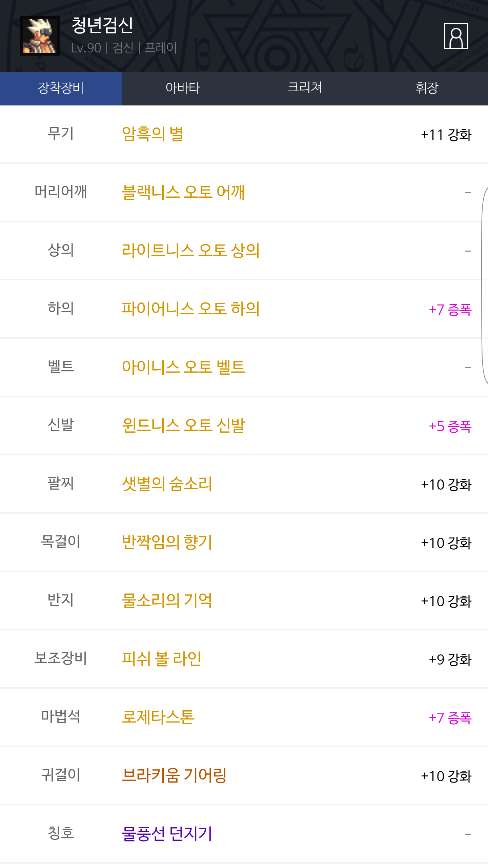Tap the 청년검신 character avatar thumbnail
This screenshot has height=868, width=488.
40,36
